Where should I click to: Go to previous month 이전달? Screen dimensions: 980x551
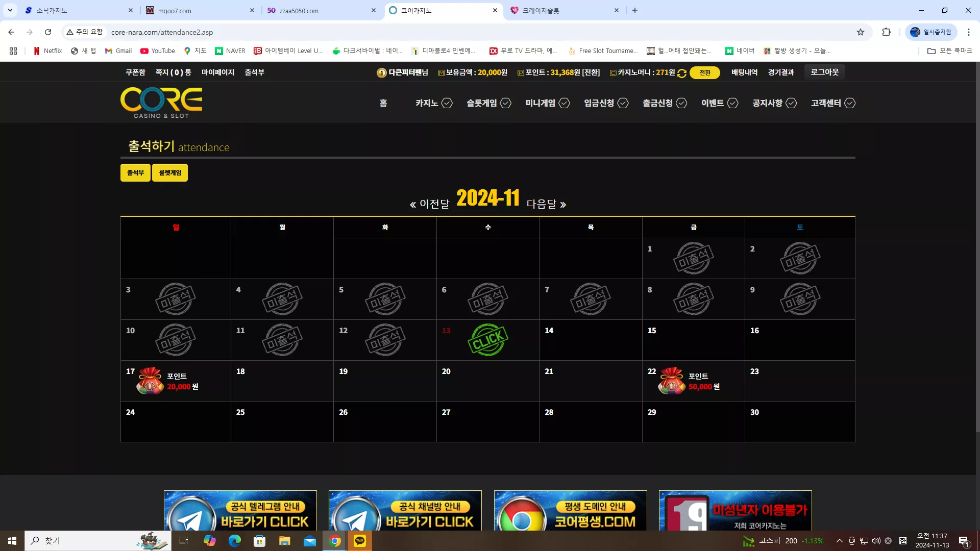pyautogui.click(x=429, y=204)
